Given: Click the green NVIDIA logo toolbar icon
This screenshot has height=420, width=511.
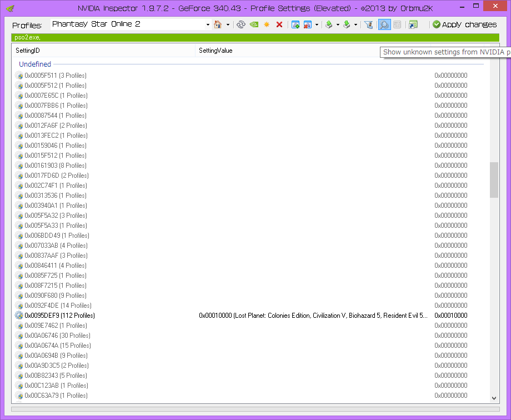Looking at the screenshot, I should click(x=254, y=24).
